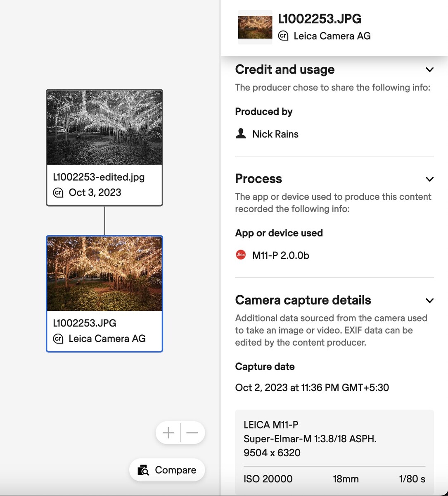
Task: Click the ISO 20000 value
Action: (268, 479)
